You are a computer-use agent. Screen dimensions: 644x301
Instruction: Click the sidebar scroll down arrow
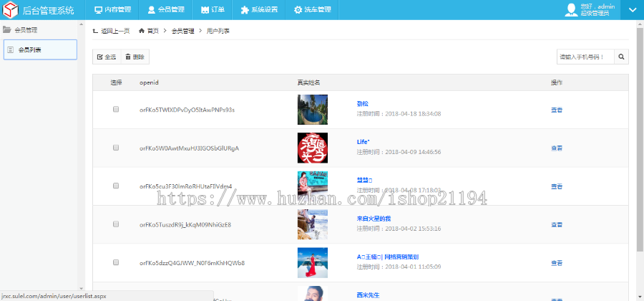(x=81, y=289)
